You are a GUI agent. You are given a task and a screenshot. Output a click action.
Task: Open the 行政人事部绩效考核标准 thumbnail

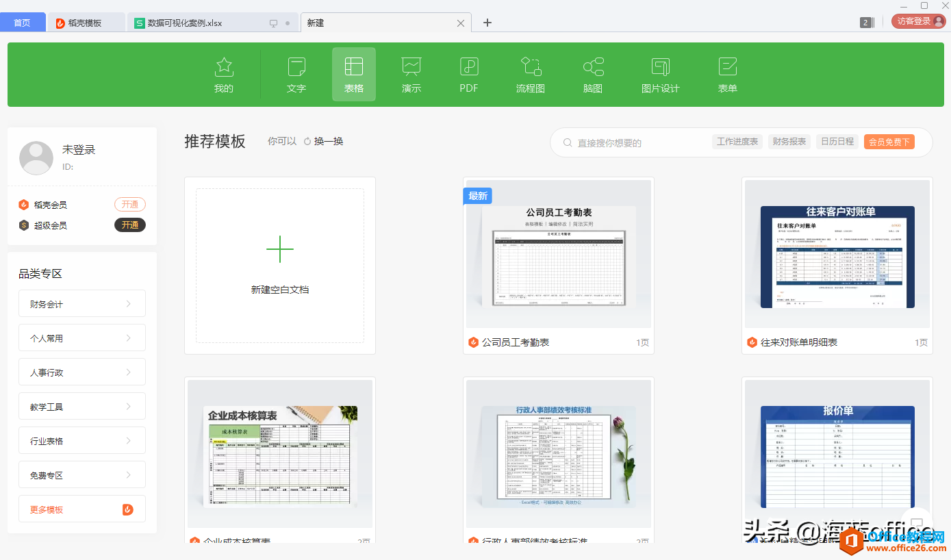559,454
